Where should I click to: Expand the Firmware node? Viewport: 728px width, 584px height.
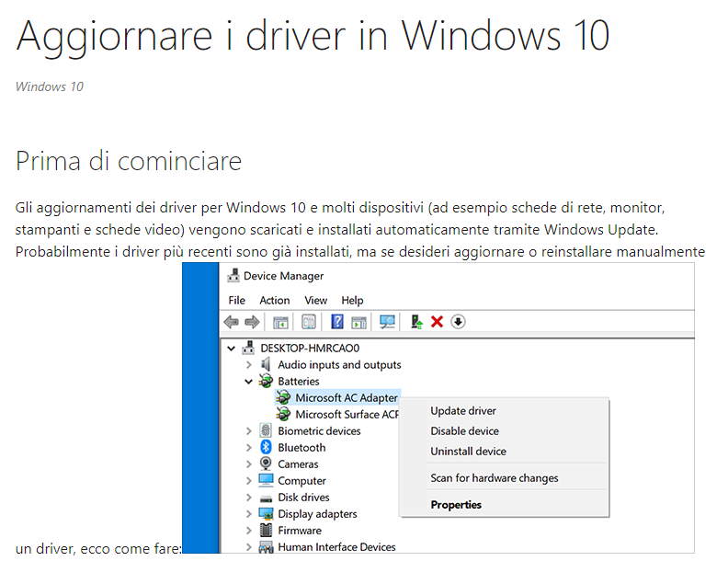coord(249,531)
